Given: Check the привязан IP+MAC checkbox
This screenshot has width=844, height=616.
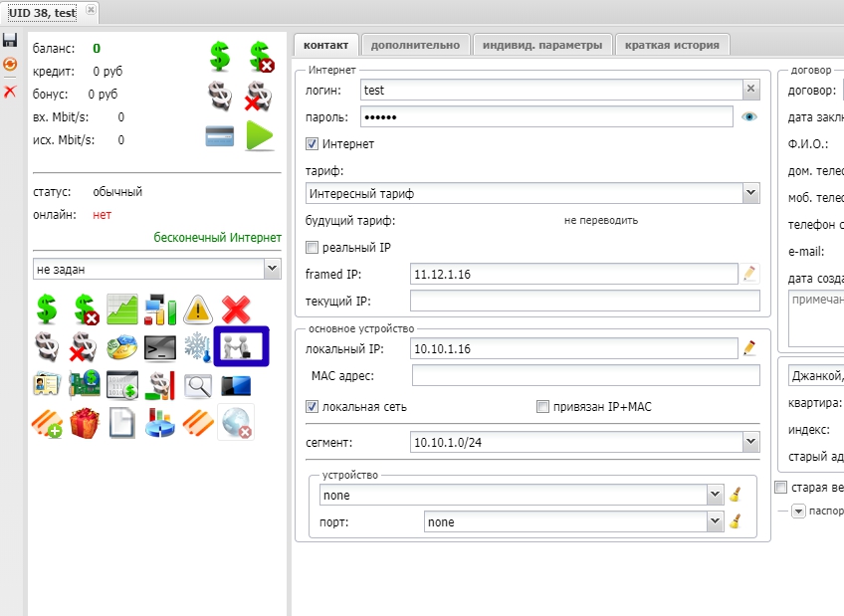Looking at the screenshot, I should [542, 407].
